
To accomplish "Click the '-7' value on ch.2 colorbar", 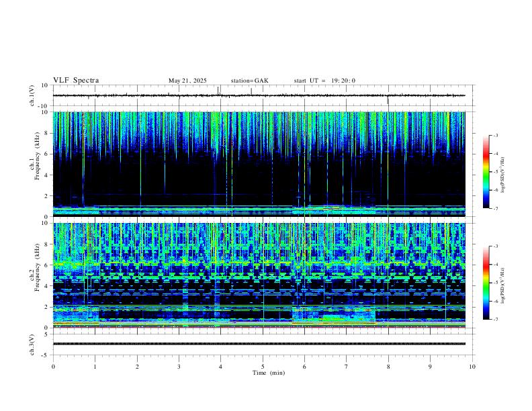I will [x=495, y=319].
